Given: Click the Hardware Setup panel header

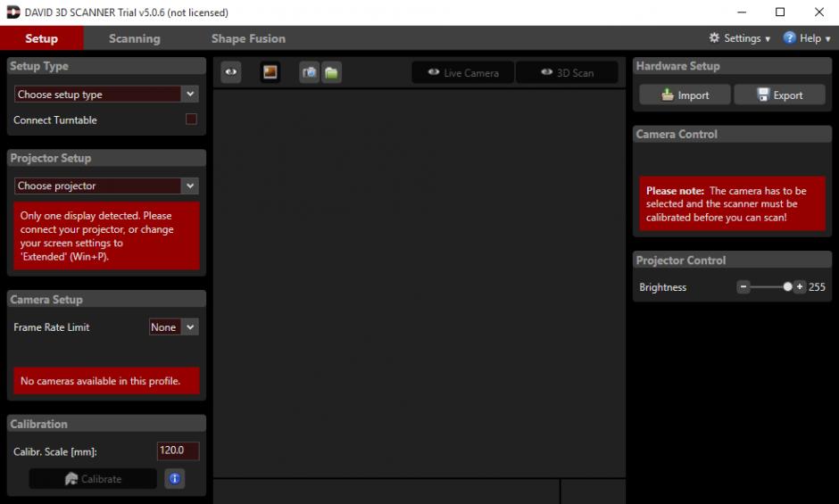Looking at the screenshot, I should 733,66.
